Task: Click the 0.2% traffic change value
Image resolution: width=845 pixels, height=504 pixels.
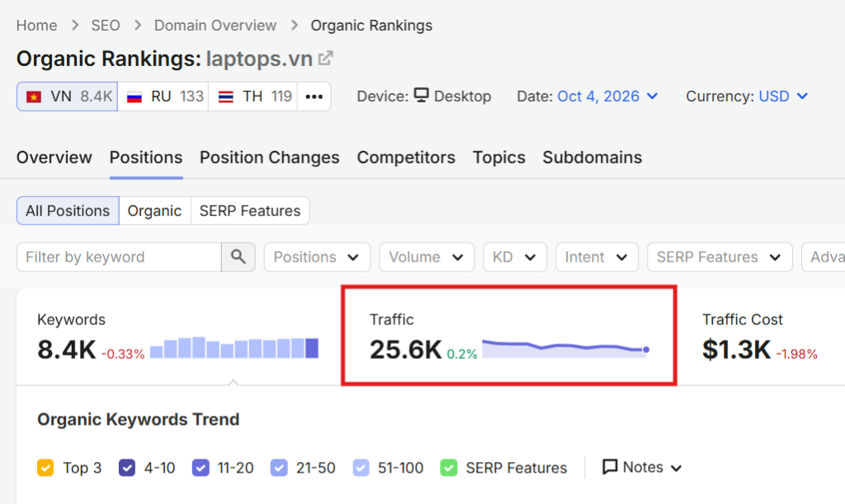Action: 462,354
